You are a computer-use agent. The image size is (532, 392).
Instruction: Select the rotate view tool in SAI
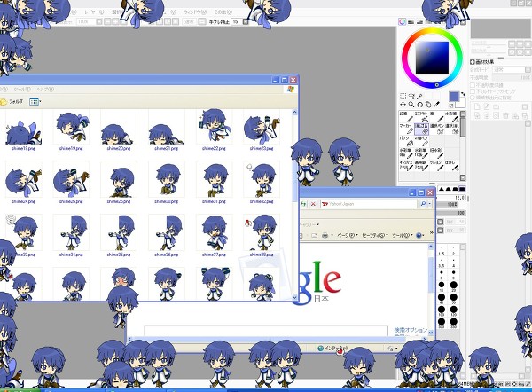(x=419, y=105)
